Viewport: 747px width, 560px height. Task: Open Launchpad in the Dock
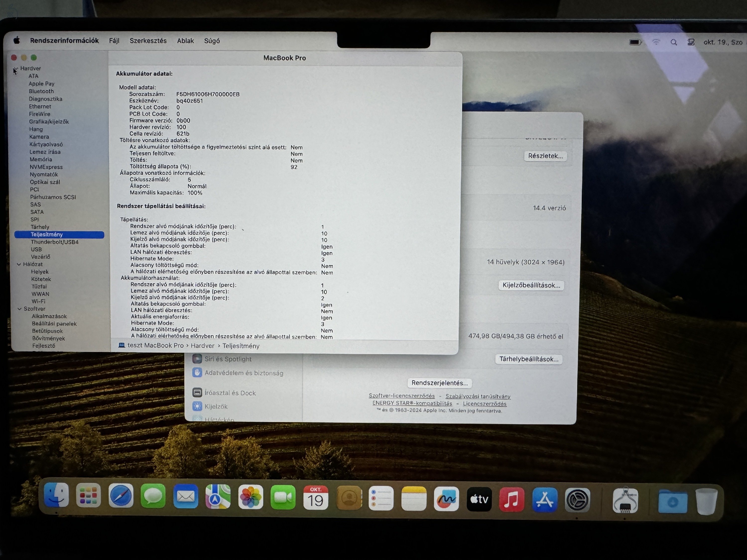(88, 496)
